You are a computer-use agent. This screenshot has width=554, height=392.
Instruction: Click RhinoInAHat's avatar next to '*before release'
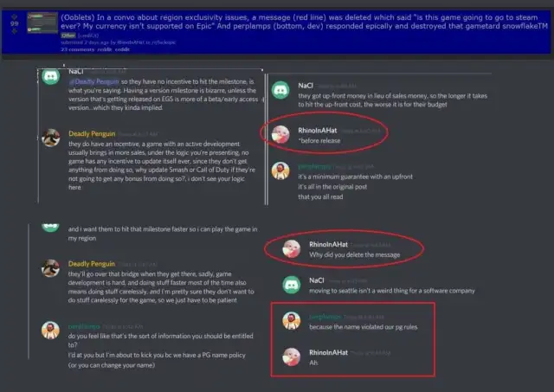click(x=280, y=134)
